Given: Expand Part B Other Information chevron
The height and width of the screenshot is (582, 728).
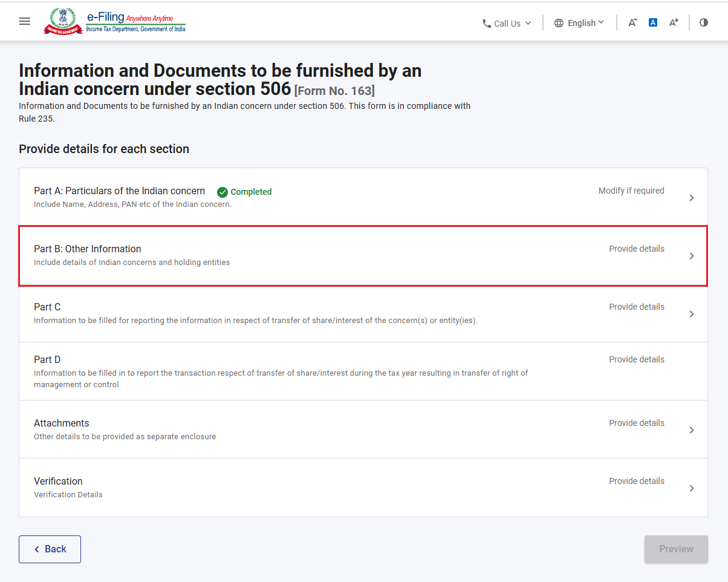Looking at the screenshot, I should (x=692, y=256).
